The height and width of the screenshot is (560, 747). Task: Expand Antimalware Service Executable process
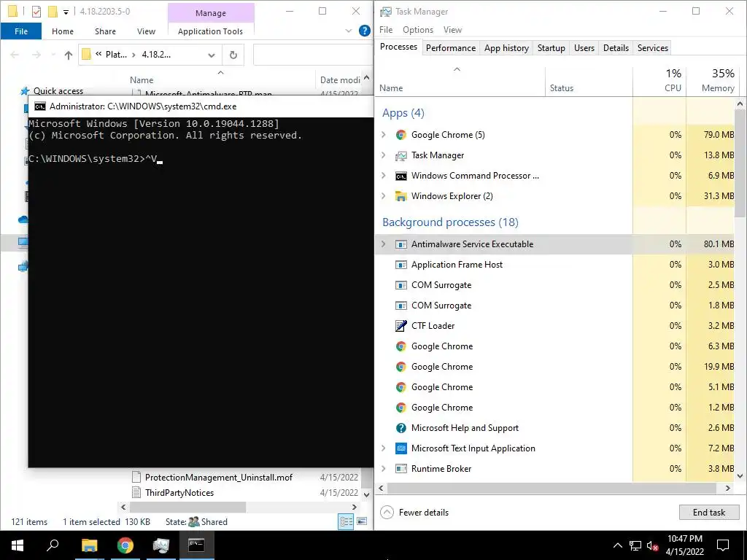point(384,244)
